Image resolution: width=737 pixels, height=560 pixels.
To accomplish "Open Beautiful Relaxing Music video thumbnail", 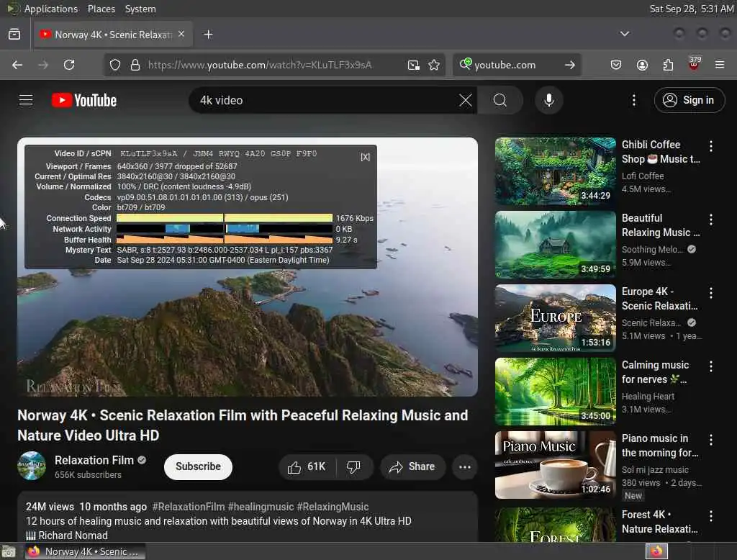I will [x=555, y=245].
